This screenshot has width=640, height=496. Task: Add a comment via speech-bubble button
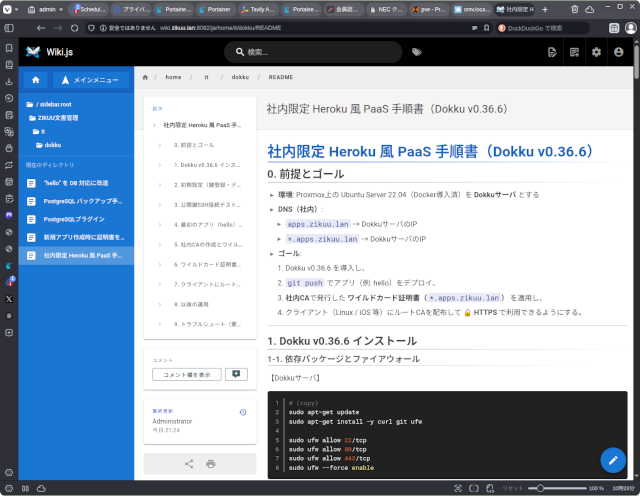236,374
